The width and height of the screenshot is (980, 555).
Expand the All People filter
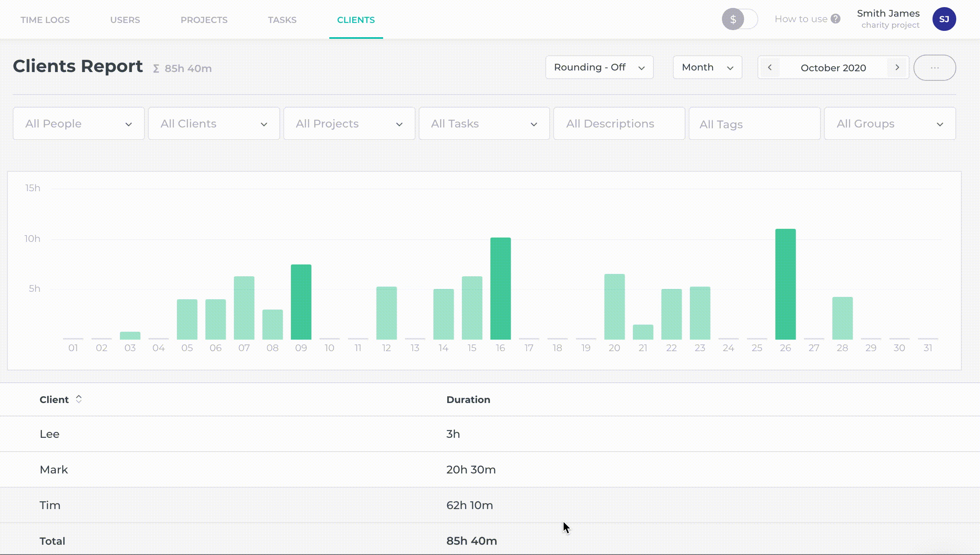(78, 124)
